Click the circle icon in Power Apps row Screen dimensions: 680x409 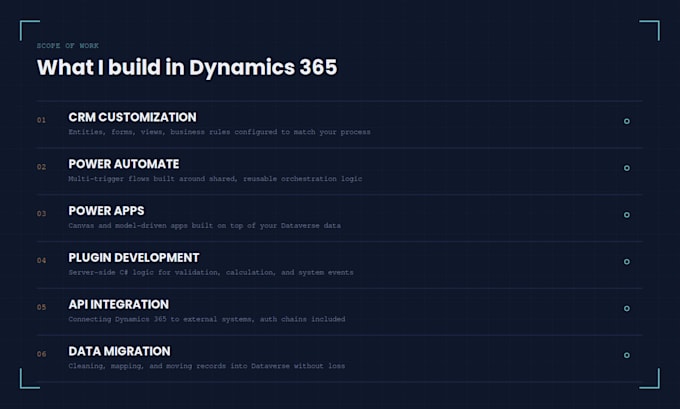627,215
